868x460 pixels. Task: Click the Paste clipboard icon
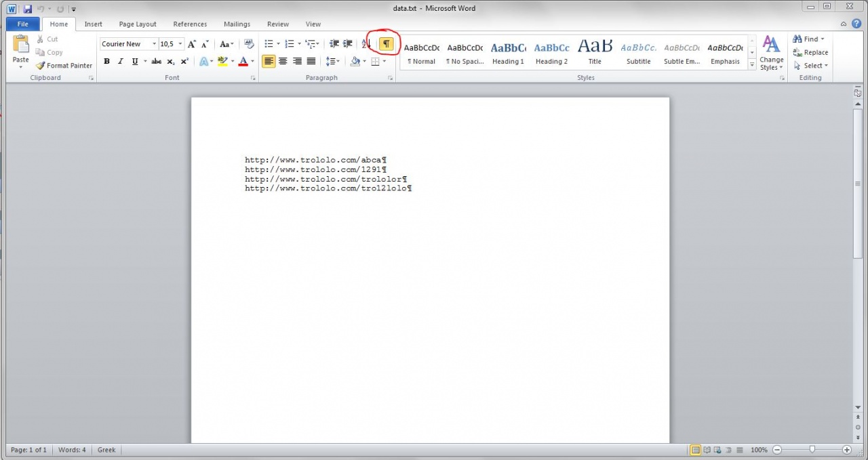tap(20, 45)
